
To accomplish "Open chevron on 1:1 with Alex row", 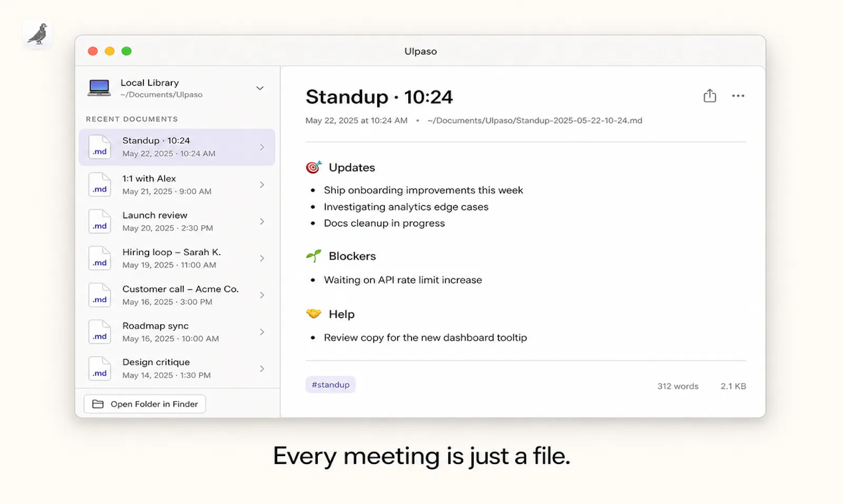I will click(x=262, y=185).
